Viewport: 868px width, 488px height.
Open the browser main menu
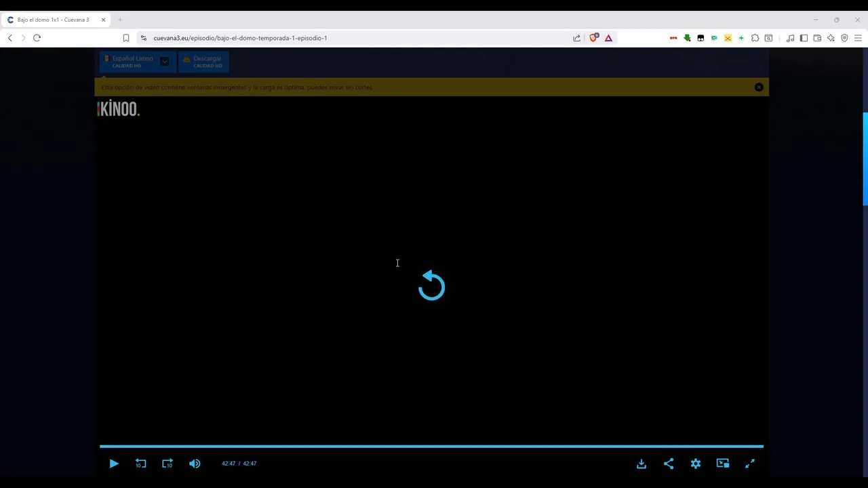tap(858, 38)
